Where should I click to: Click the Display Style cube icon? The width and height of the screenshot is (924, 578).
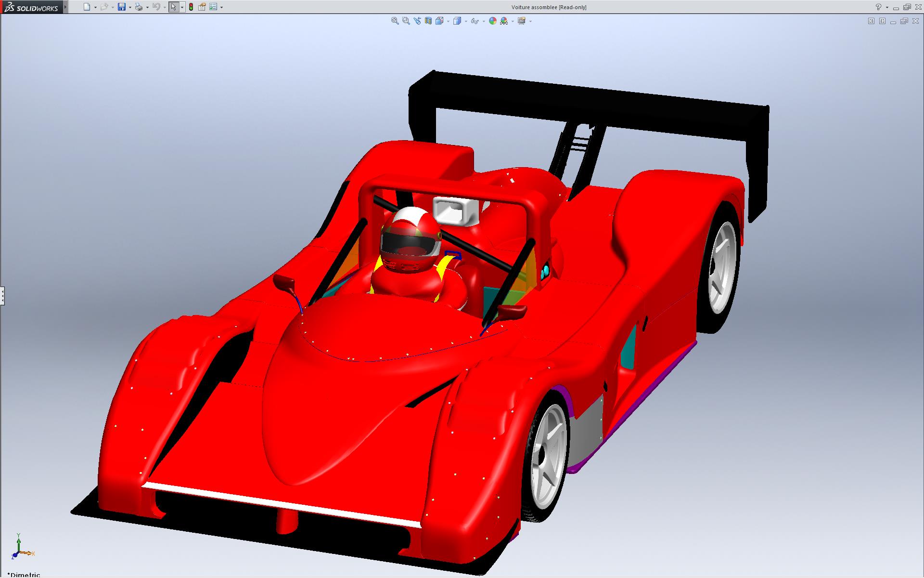[457, 21]
